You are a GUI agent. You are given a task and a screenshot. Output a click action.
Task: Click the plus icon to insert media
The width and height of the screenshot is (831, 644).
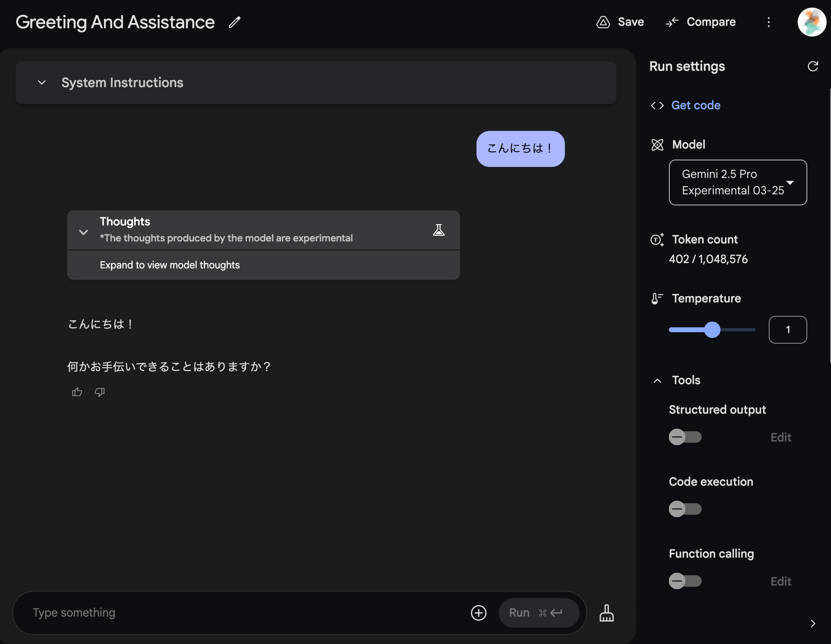[479, 612]
